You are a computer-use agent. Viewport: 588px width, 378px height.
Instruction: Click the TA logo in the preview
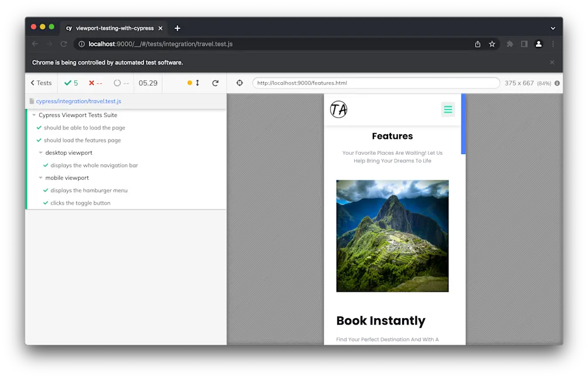click(x=339, y=110)
